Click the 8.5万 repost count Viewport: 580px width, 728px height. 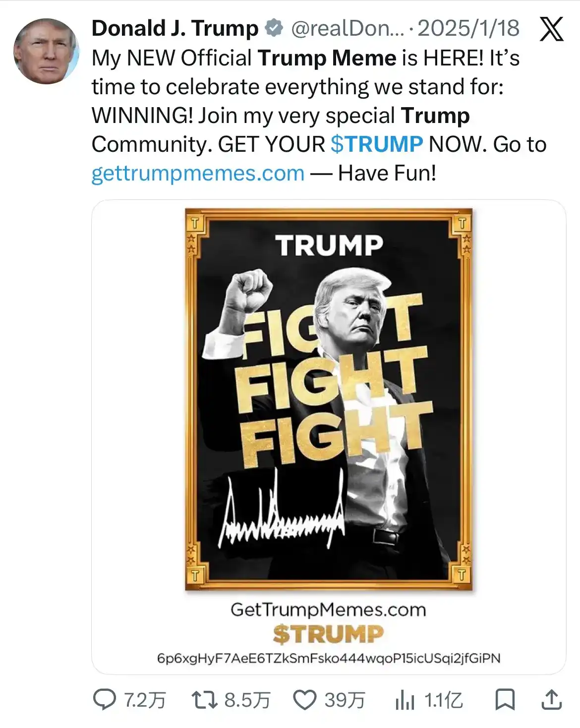click(x=247, y=700)
